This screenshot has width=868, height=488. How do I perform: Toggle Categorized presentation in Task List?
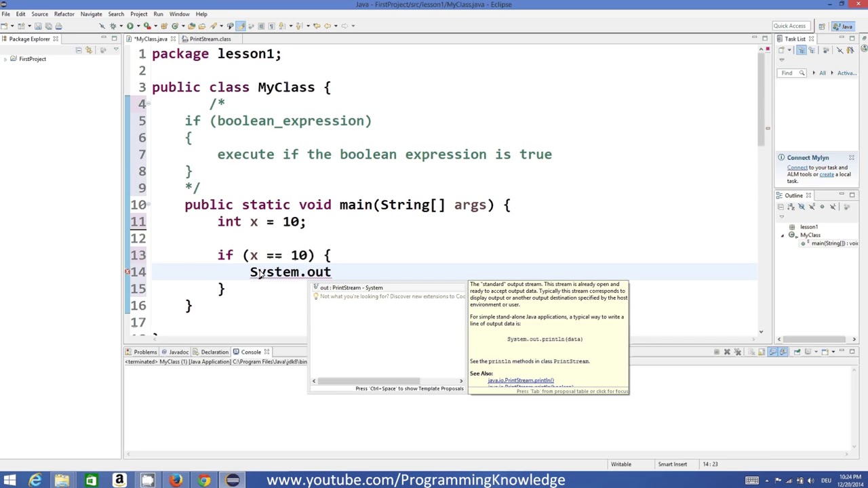802,50
